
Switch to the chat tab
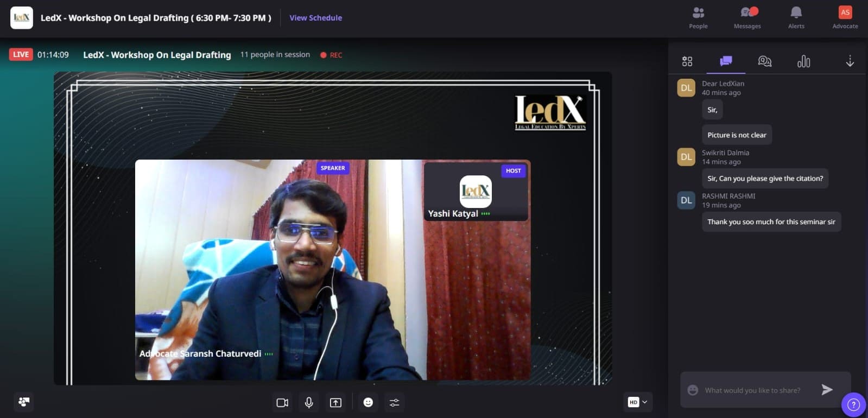726,61
